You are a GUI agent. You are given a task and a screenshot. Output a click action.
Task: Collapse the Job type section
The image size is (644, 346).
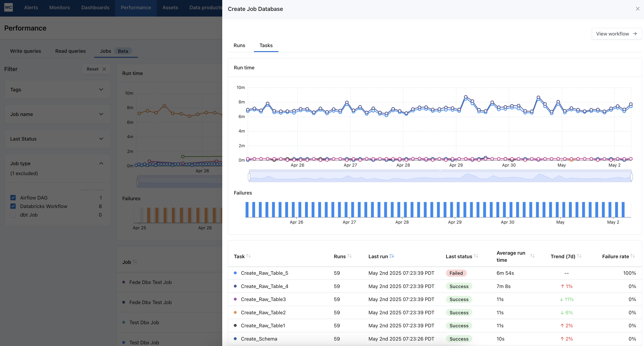101,163
